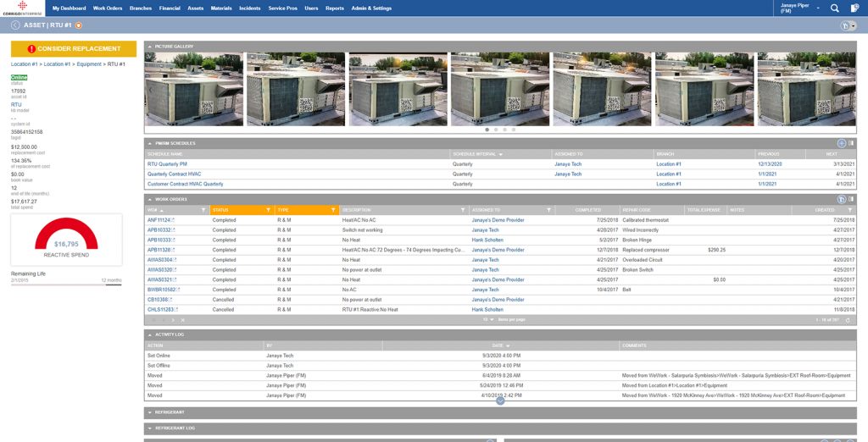Click the Consider Replacement button
The height and width of the screenshot is (442, 868).
pyautogui.click(x=74, y=48)
